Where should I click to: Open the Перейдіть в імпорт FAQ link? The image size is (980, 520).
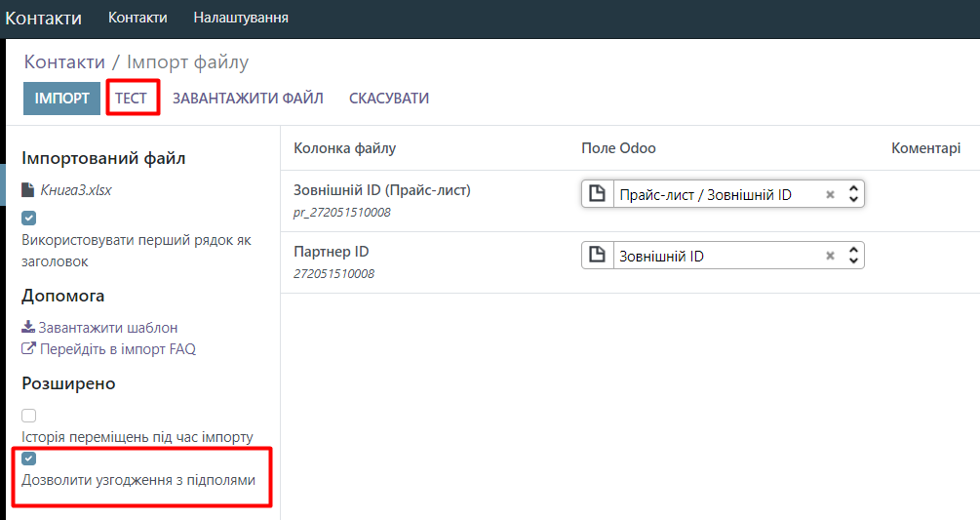[117, 348]
